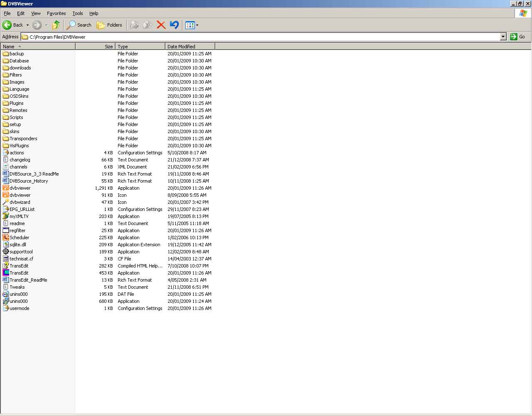The width and height of the screenshot is (532, 416).
Task: Select the 'downloads' folder name
Action: (x=20, y=68)
